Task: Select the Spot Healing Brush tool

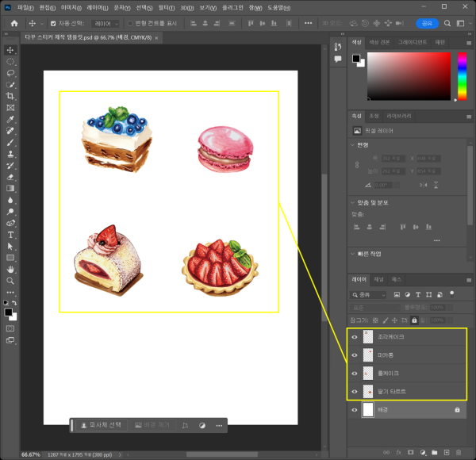Action: [10, 131]
